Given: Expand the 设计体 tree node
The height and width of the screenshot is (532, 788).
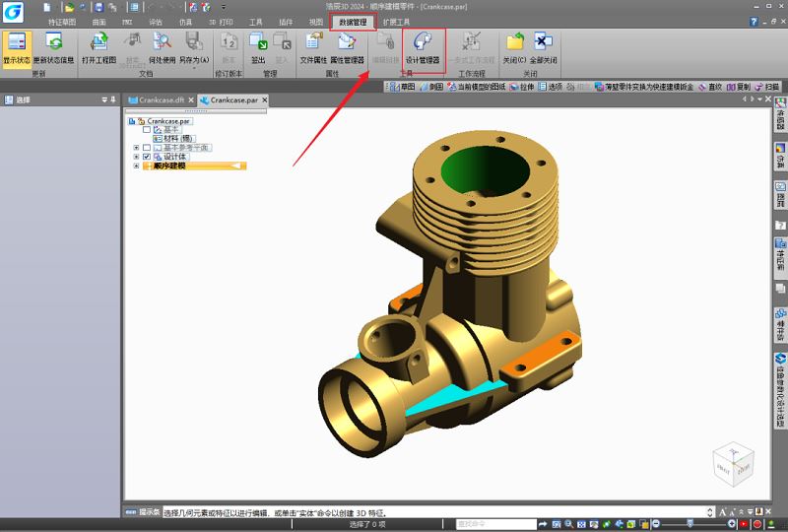Looking at the screenshot, I should pyautogui.click(x=136, y=157).
